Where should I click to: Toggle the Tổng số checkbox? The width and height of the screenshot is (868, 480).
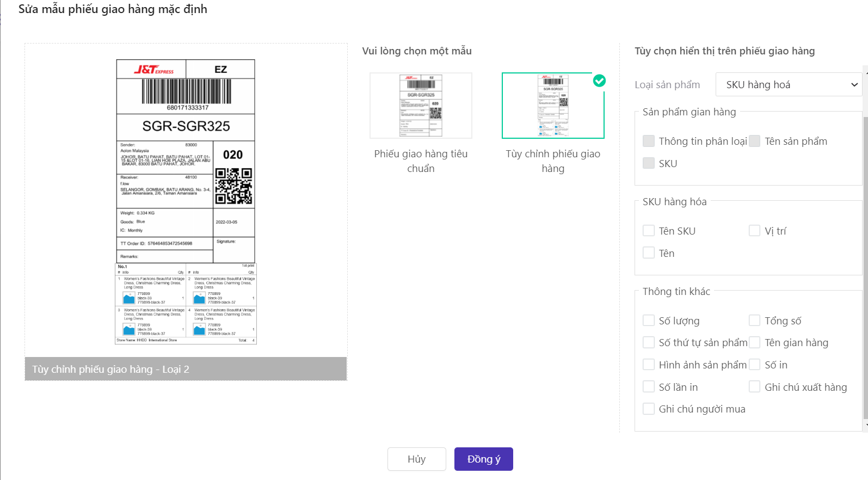(x=754, y=321)
